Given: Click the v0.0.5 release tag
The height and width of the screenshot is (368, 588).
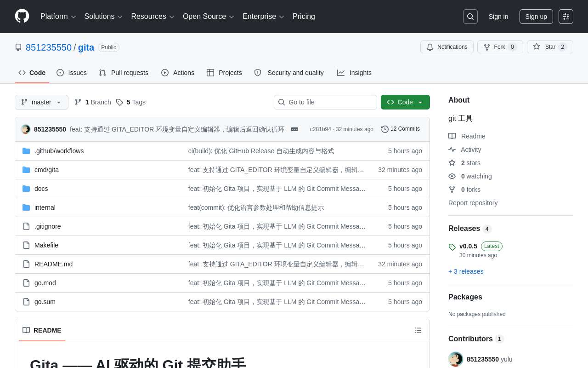Looking at the screenshot, I should [x=468, y=246].
